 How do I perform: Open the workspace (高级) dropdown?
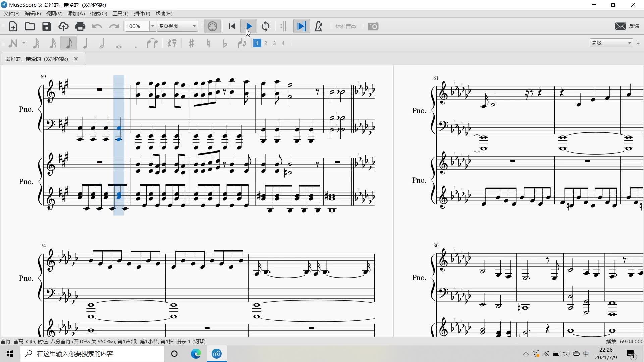coord(611,43)
